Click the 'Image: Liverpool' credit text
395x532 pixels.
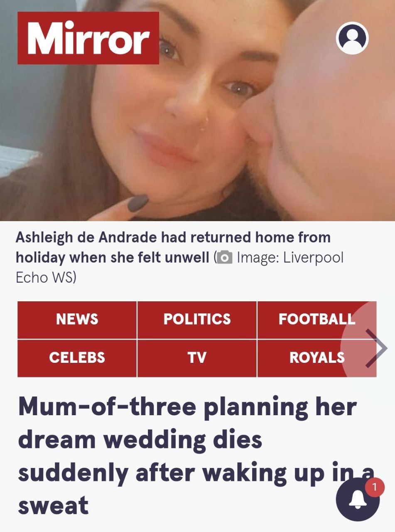[290, 258]
